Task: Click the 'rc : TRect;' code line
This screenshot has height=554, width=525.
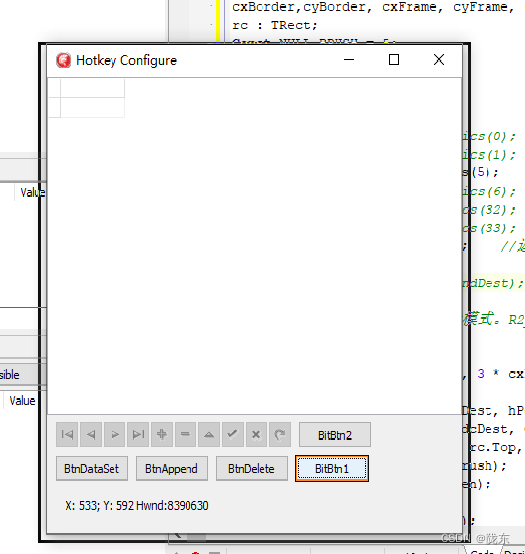Action: (x=275, y=25)
